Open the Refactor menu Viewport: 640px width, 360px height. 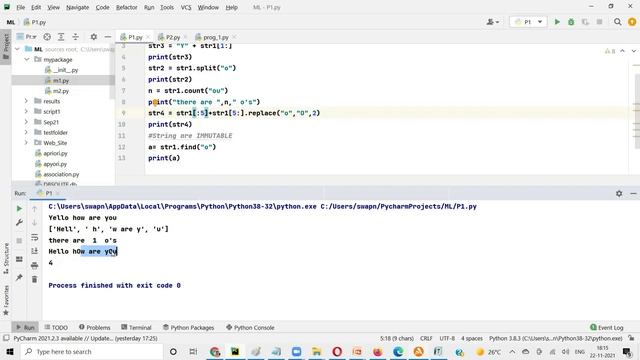127,7
